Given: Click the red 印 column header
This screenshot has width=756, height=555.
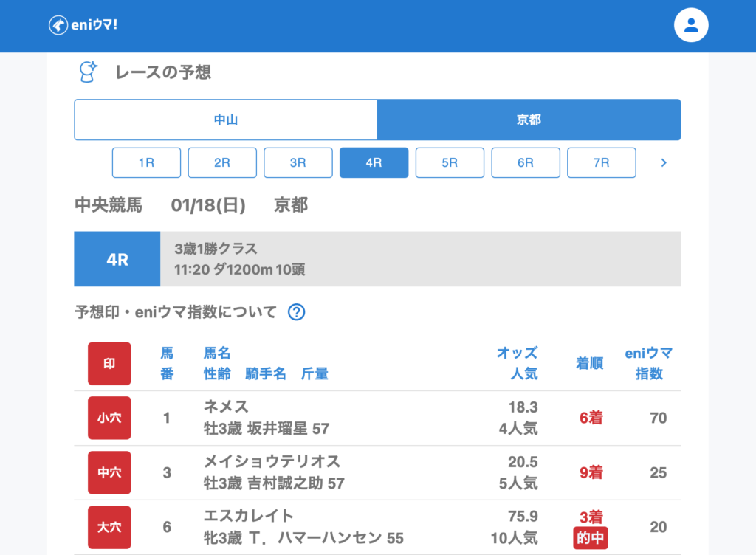Looking at the screenshot, I should point(109,364).
